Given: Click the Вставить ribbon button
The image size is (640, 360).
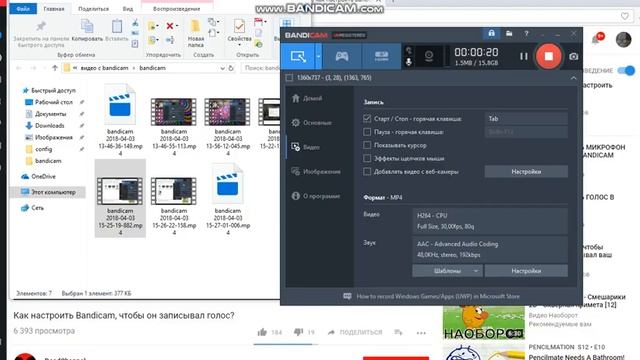Looking at the screenshot, I should click(x=117, y=30).
